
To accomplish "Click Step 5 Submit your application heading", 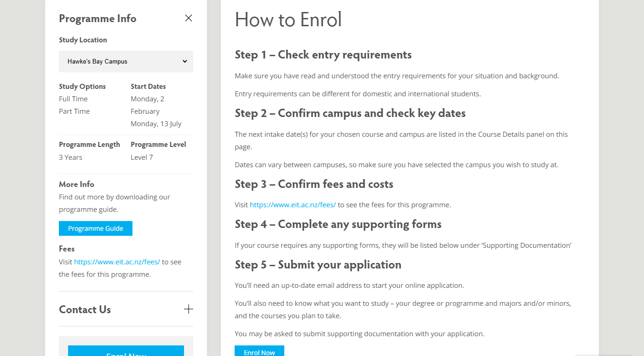I will click(318, 265).
